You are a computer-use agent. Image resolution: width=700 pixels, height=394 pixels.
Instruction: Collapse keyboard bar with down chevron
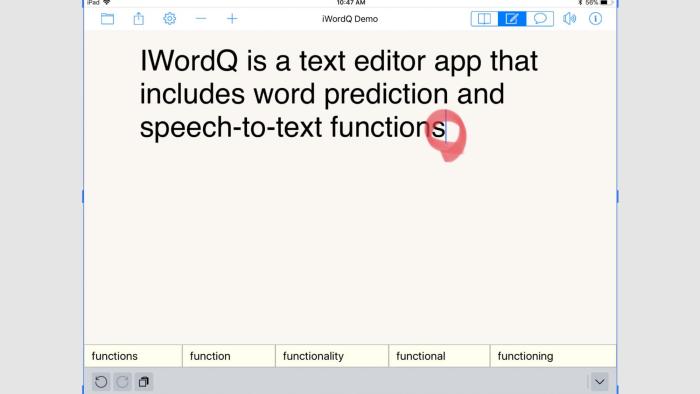click(600, 382)
